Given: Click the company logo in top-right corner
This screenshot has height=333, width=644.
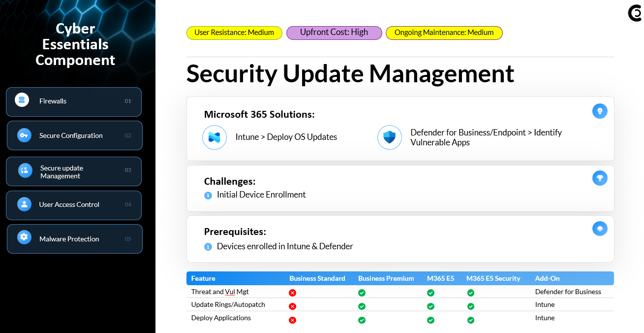Looking at the screenshot, I should coord(635,14).
